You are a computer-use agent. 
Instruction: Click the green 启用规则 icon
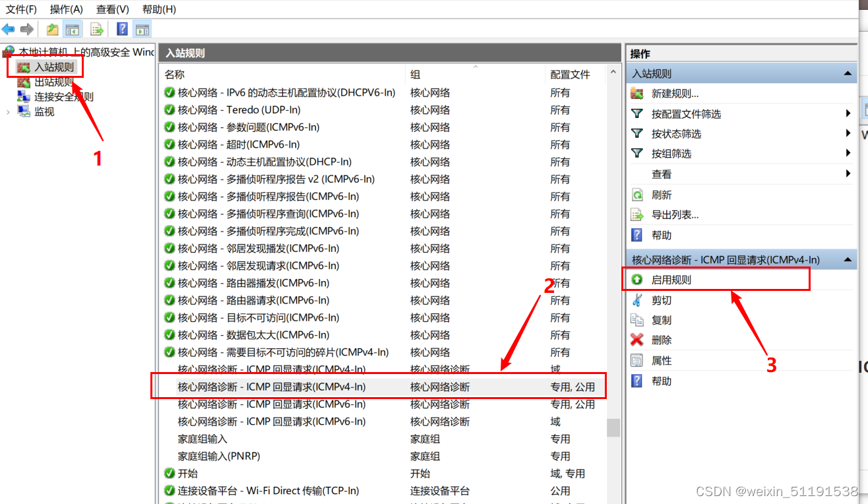637,280
